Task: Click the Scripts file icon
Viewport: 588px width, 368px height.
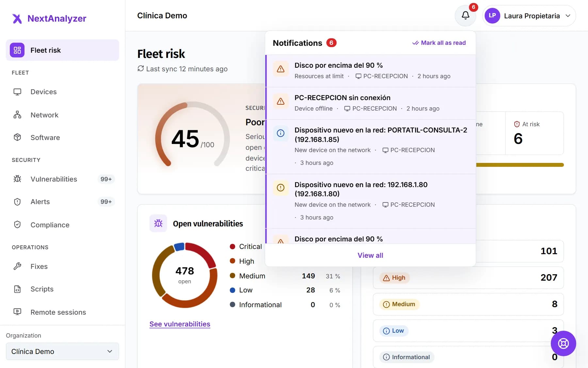Action: click(x=17, y=289)
